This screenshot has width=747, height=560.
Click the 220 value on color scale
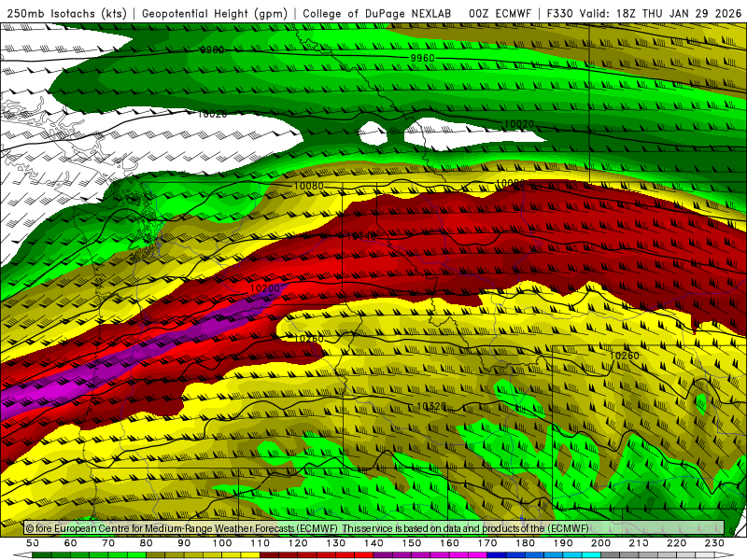coord(676,543)
